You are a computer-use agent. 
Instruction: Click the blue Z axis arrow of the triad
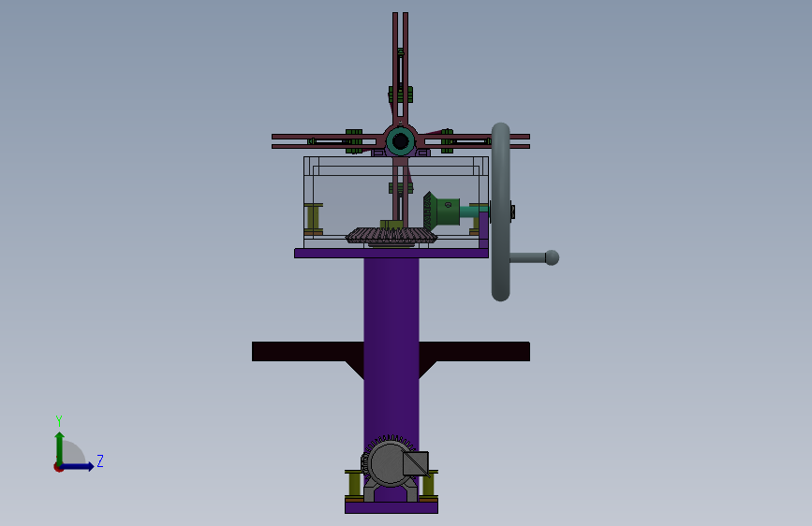pyautogui.click(x=78, y=466)
